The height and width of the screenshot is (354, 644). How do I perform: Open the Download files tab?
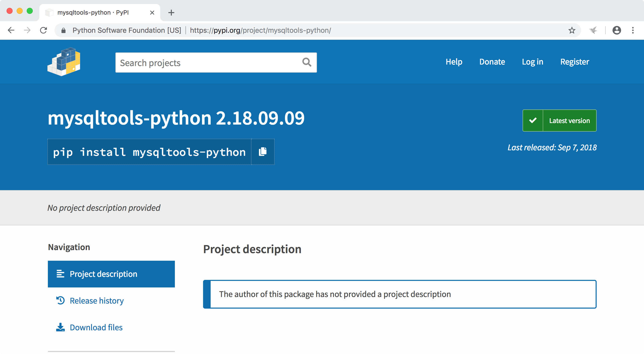[x=96, y=327]
